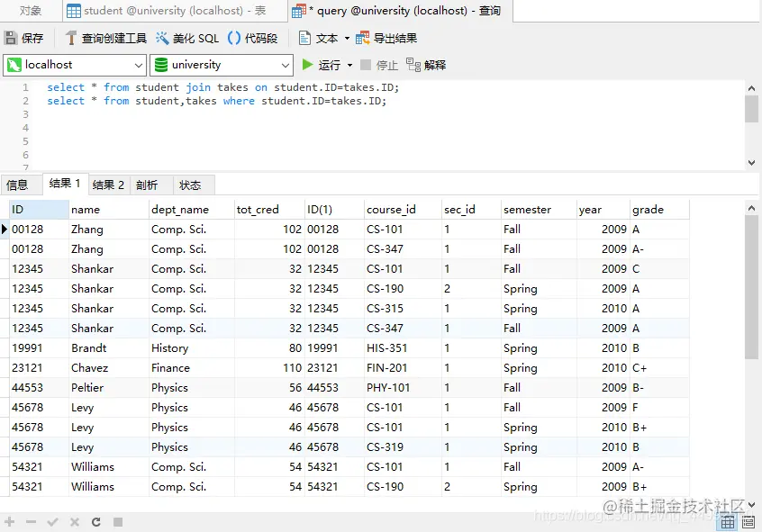Click the HIS-351 course cell
This screenshot has height=532, width=762.
403,347
